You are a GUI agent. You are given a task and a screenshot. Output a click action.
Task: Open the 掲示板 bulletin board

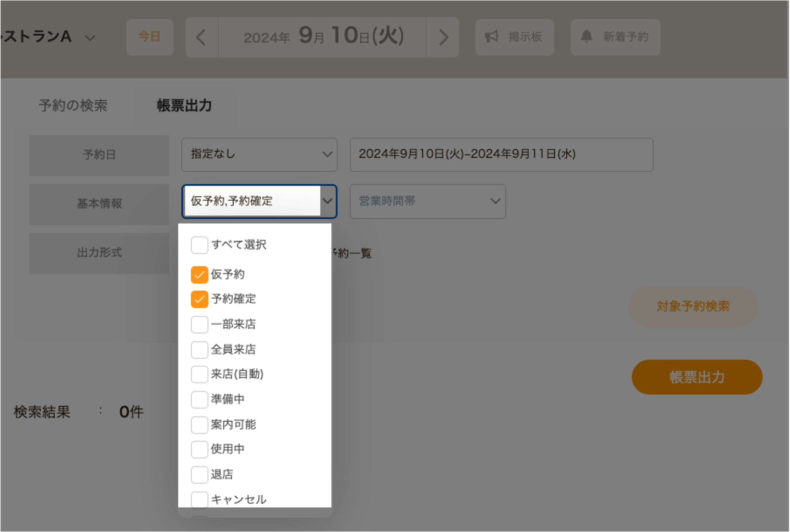click(x=515, y=37)
